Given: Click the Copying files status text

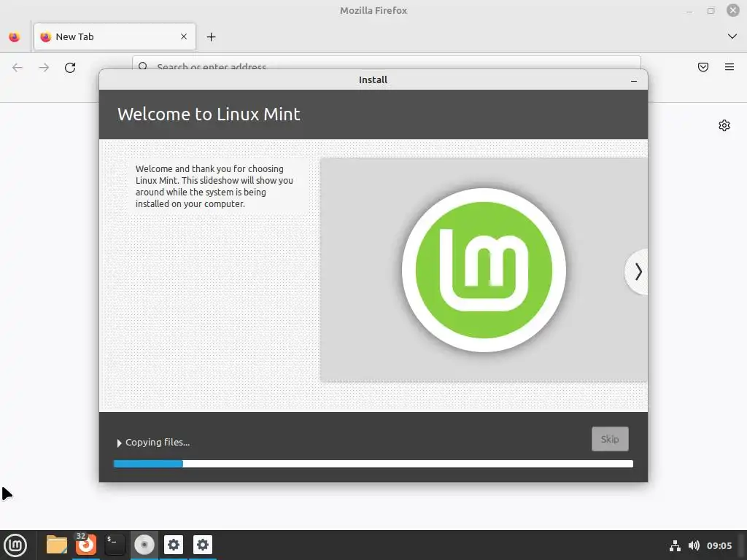Looking at the screenshot, I should tap(158, 443).
